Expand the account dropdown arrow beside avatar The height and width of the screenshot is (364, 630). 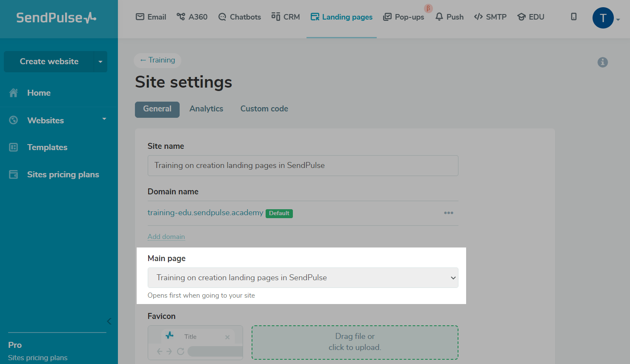tap(618, 20)
